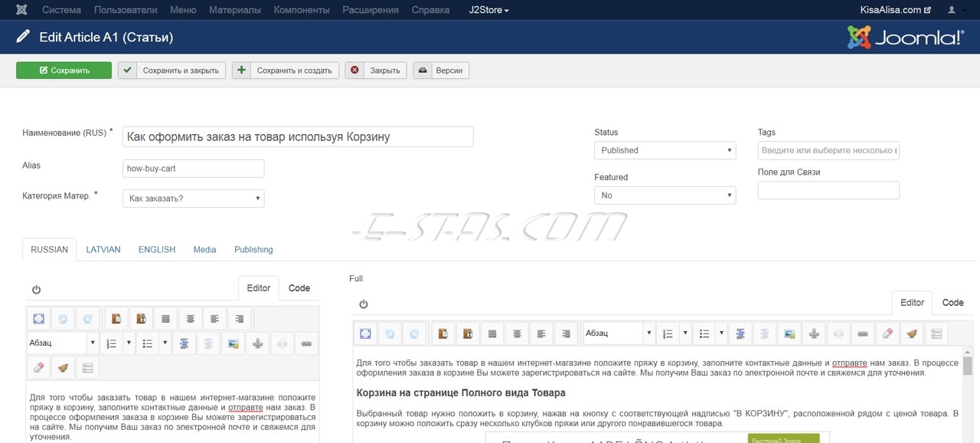
Task: Toggle fullscreen in the left editor toolbar
Action: (37, 319)
